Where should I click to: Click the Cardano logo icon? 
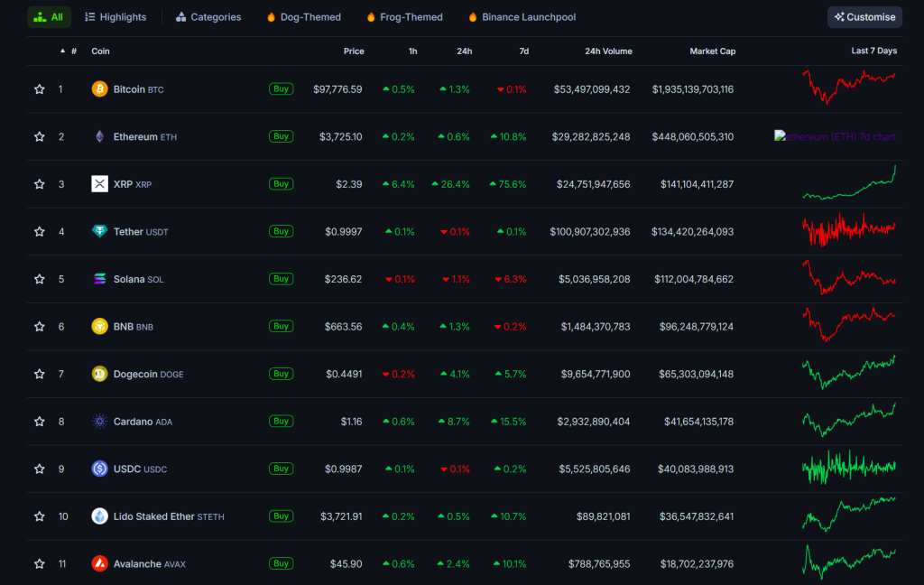(x=99, y=421)
